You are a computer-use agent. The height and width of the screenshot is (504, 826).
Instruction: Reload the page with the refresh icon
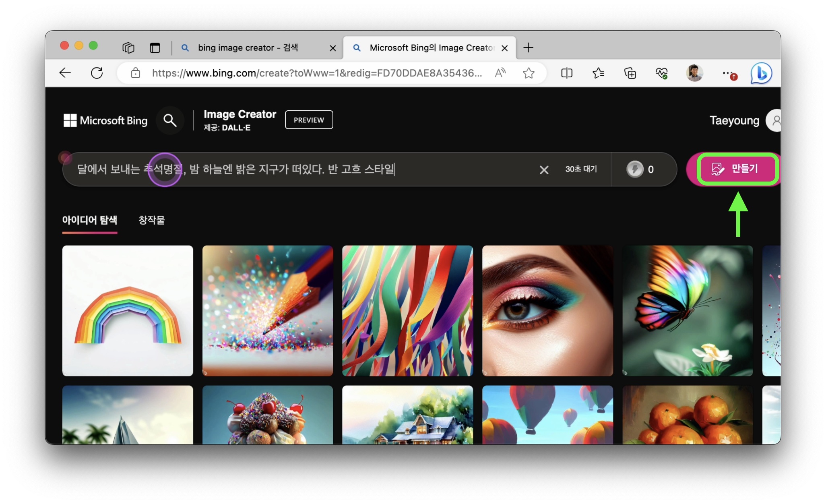97,73
